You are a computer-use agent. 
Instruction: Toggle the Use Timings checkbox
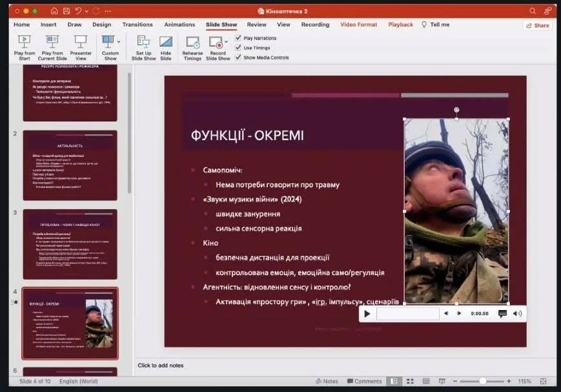(238, 47)
